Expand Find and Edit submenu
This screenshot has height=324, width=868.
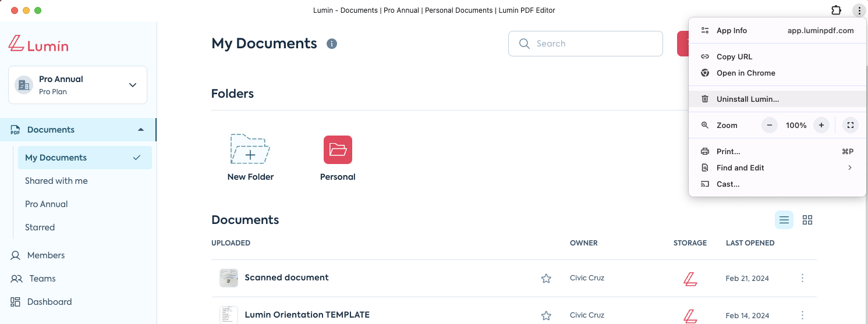coord(777,168)
